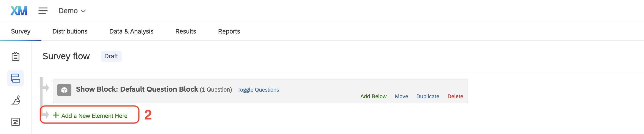Expand the Demo project dropdown
Screen dimensions: 644x134
pyautogui.click(x=68, y=11)
